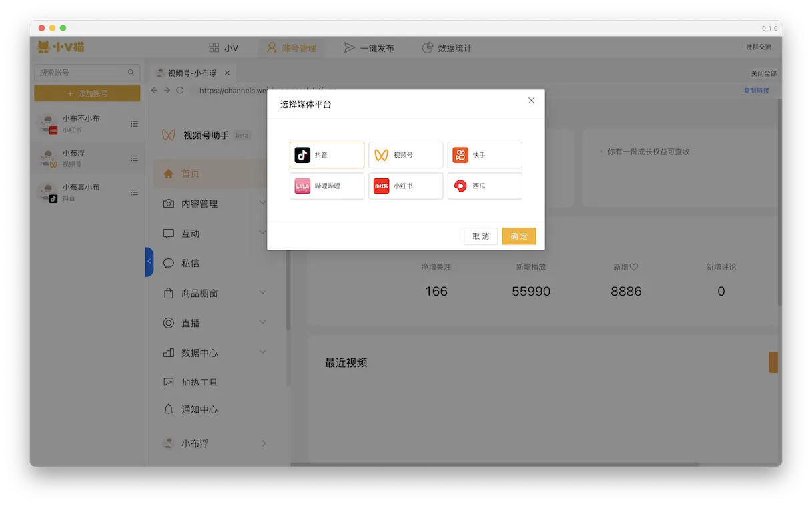Click 你有一份成长权益可查收 notice
Viewport: 812px width, 506px height.
[648, 152]
